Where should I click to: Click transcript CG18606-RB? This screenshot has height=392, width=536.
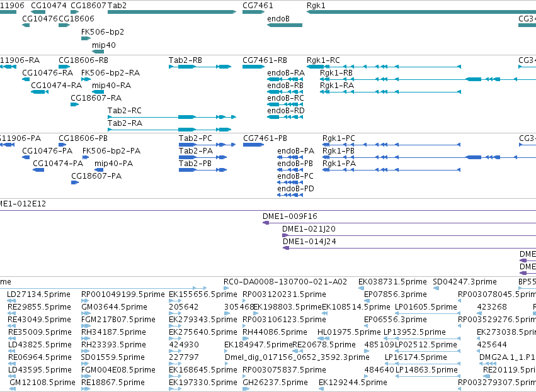[x=64, y=67]
